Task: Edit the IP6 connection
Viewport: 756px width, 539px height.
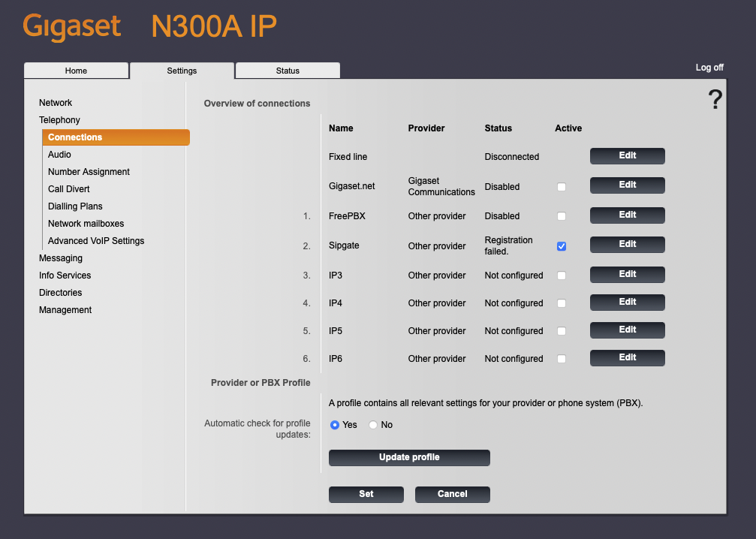Action: point(628,358)
